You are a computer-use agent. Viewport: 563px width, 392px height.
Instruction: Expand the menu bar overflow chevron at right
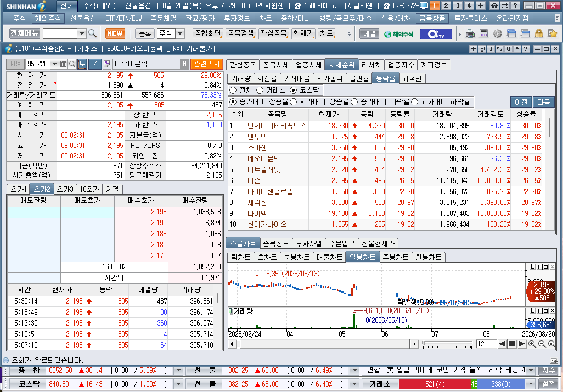pyautogui.click(x=557, y=18)
